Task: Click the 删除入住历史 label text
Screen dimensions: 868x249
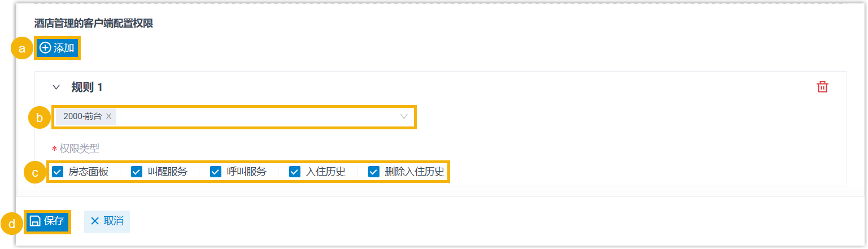Action: pos(415,172)
